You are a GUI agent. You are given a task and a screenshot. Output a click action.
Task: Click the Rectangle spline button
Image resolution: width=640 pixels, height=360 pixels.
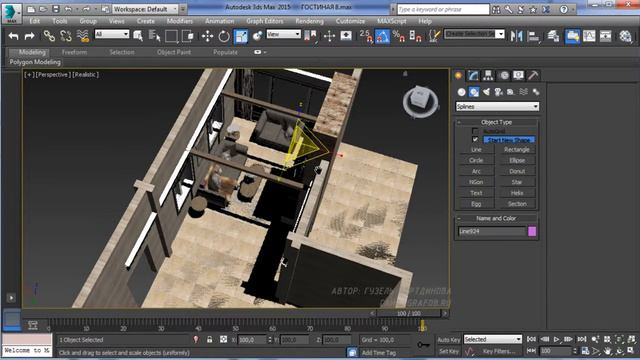click(x=517, y=150)
